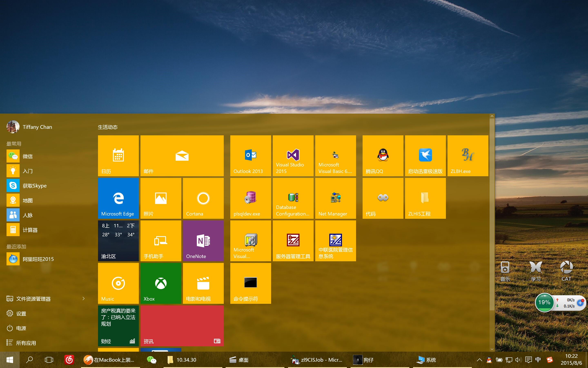Viewport: 588px width, 368px height.
Task: Launch the Outlook 2013 tile
Action: click(251, 156)
